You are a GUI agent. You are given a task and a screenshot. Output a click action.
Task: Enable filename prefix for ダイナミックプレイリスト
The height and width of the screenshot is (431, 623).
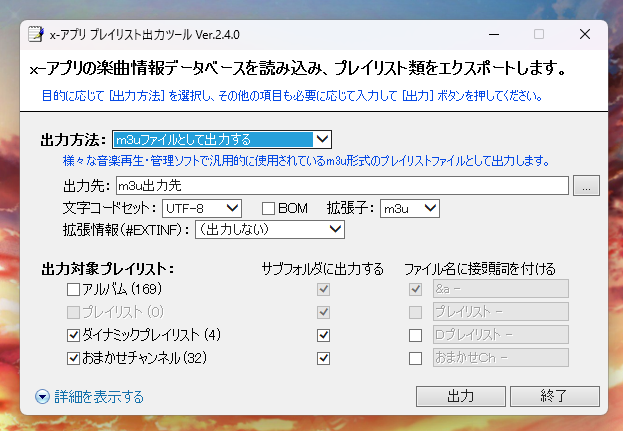[415, 334]
